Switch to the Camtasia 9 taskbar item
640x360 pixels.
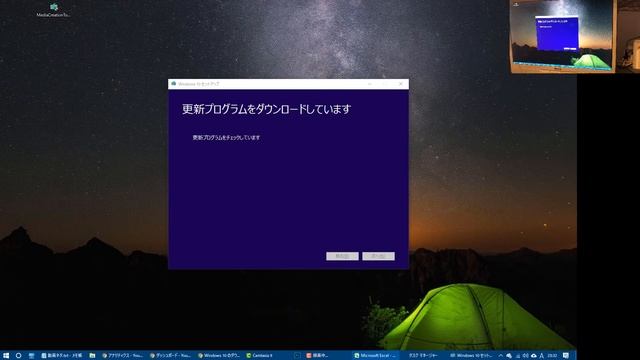click(261, 356)
